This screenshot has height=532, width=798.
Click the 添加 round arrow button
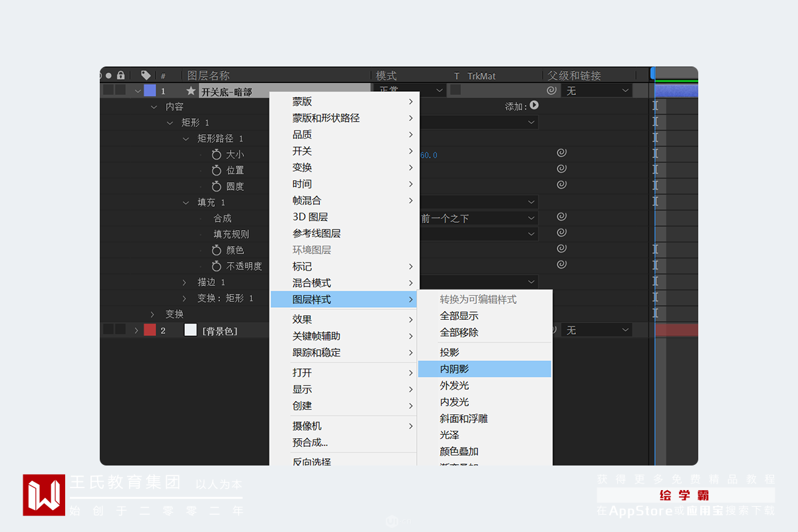(534, 105)
